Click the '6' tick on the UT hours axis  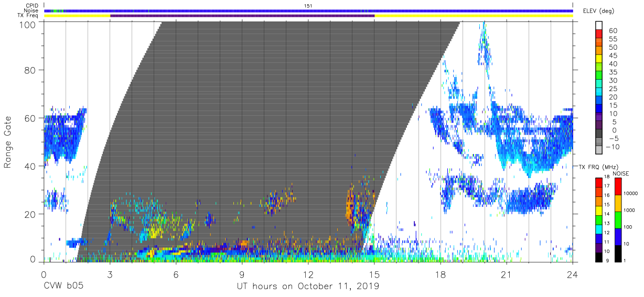[176, 274]
